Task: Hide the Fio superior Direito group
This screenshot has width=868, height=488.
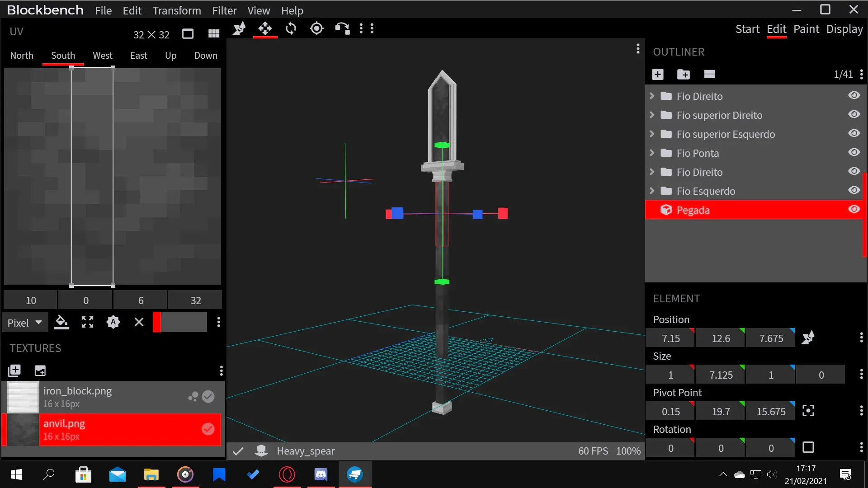Action: click(x=854, y=114)
